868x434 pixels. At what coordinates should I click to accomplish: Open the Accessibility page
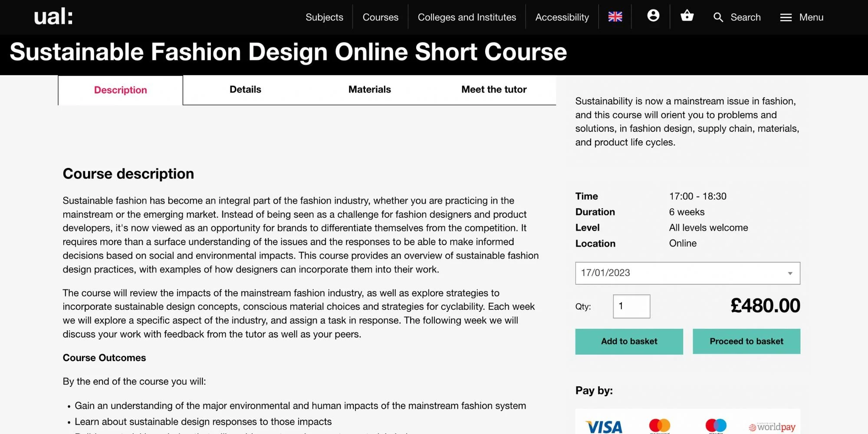tap(562, 17)
